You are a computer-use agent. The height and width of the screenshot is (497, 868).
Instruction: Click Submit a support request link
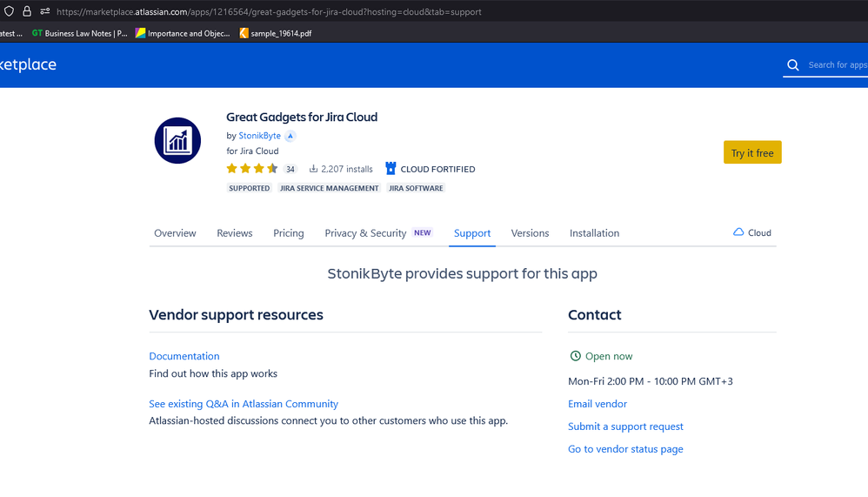coord(625,426)
